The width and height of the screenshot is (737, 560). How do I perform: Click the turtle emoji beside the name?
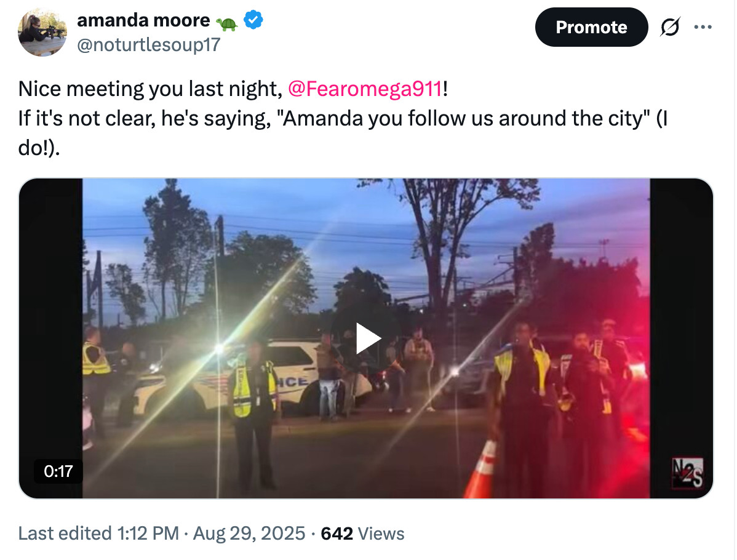click(x=227, y=23)
